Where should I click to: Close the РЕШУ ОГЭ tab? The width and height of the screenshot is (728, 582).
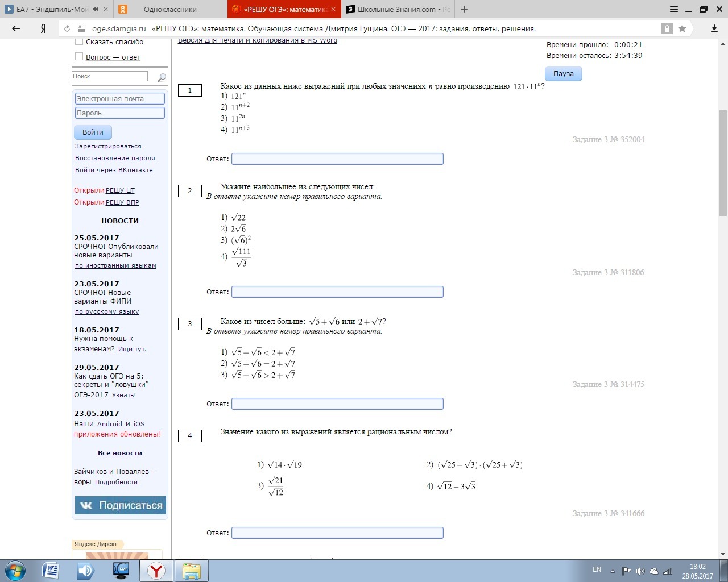click(333, 9)
